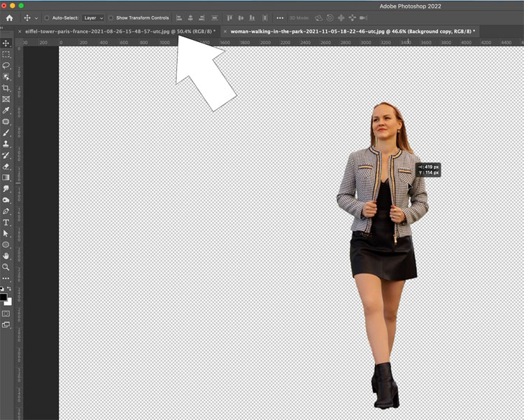Swap foreground and background colors
The height and width of the screenshot is (420, 524).
(x=9, y=288)
